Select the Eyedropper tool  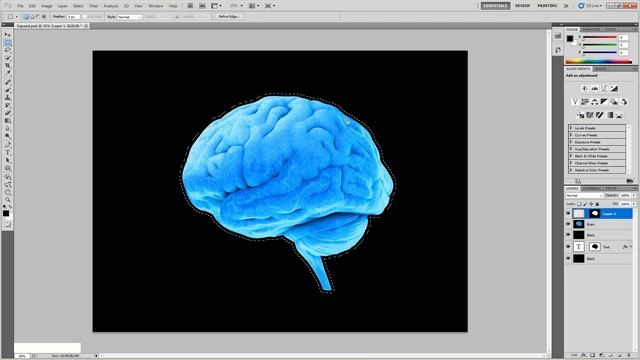pos(8,73)
